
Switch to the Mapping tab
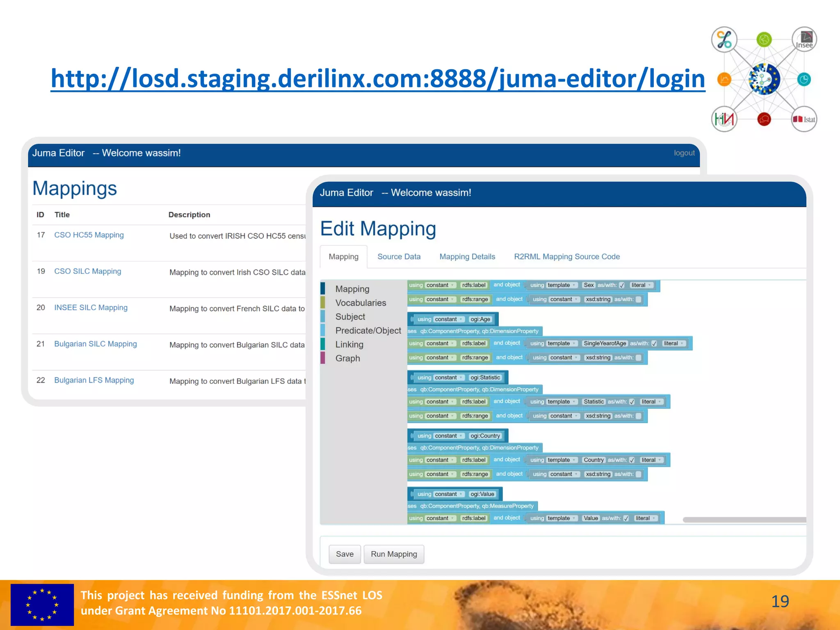pos(344,257)
